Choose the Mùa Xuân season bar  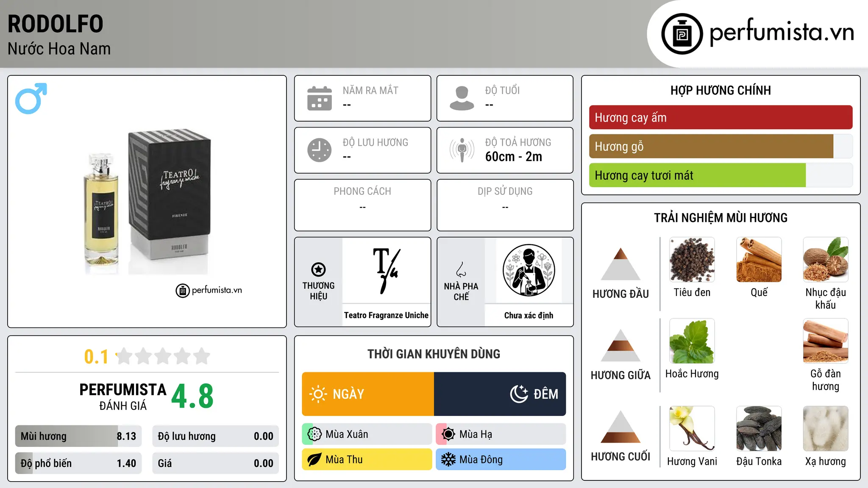point(367,434)
